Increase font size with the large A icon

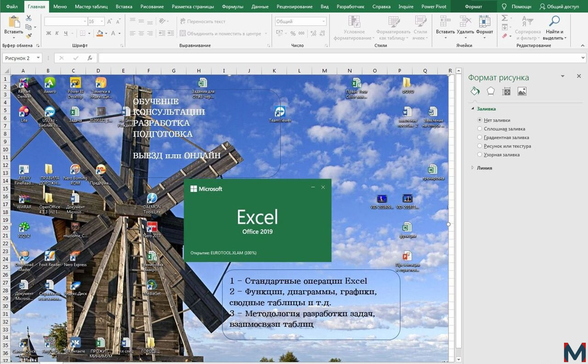[x=109, y=22]
